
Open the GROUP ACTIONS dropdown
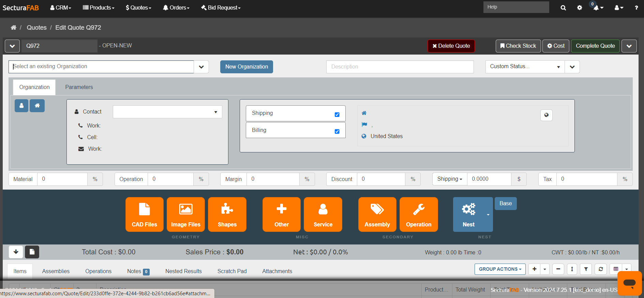(500, 269)
